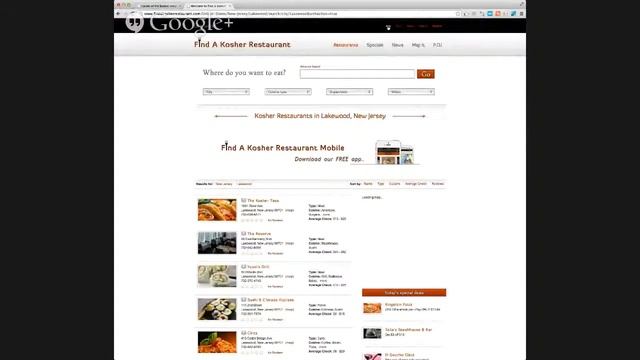Click the Where do you want to eat search field
Viewport: 640px width, 360px height.
coord(357,74)
